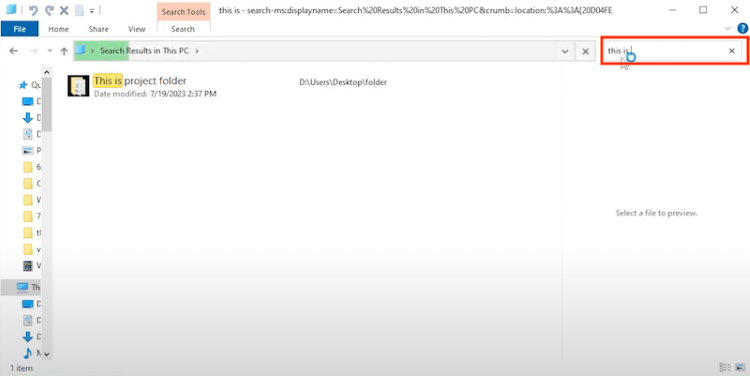
Task: Open the address bar history dropdown
Action: click(565, 51)
